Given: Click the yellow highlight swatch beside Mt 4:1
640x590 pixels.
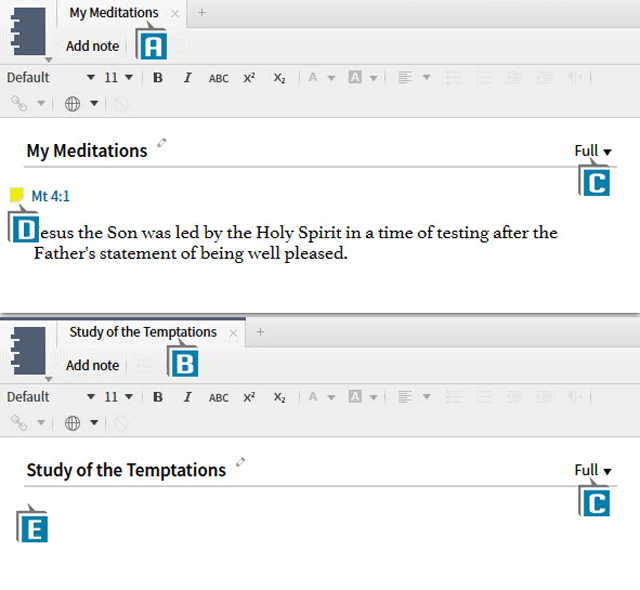Looking at the screenshot, I should pos(16,195).
